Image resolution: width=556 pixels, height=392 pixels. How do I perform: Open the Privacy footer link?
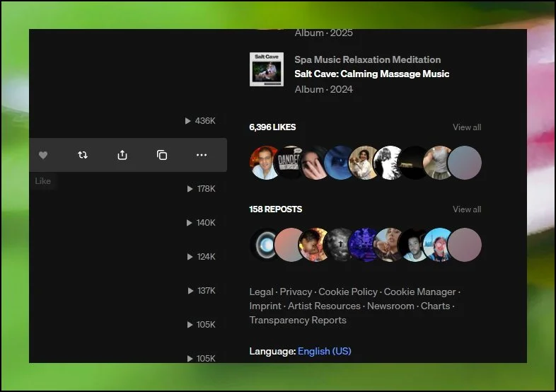(x=296, y=292)
